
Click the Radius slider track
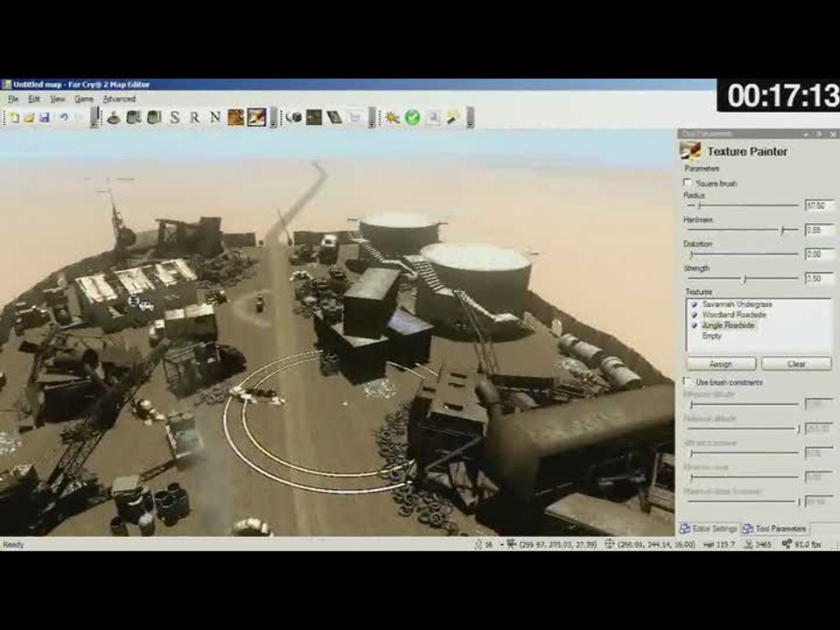pyautogui.click(x=743, y=206)
